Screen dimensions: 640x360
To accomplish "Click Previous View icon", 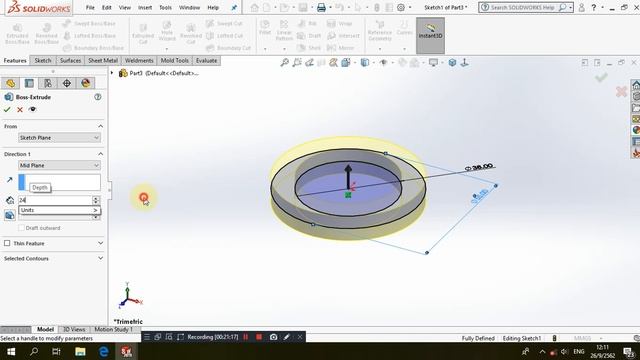I will click(x=309, y=62).
